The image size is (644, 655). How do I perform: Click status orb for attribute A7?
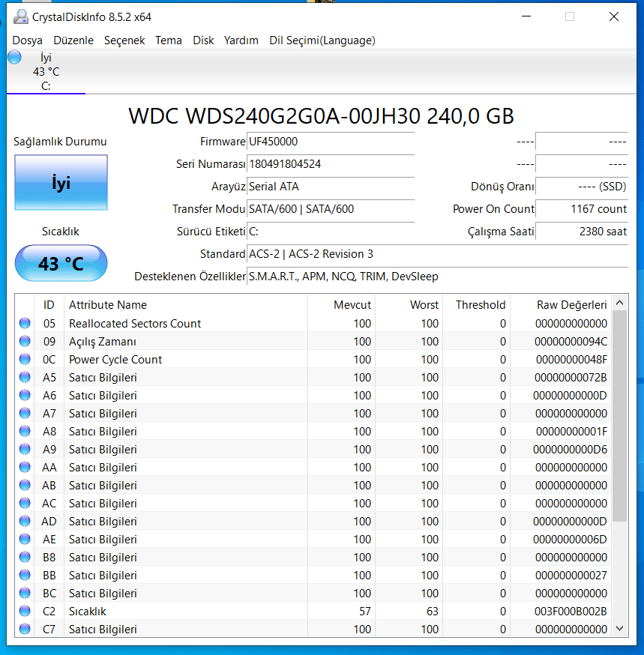coord(25,413)
